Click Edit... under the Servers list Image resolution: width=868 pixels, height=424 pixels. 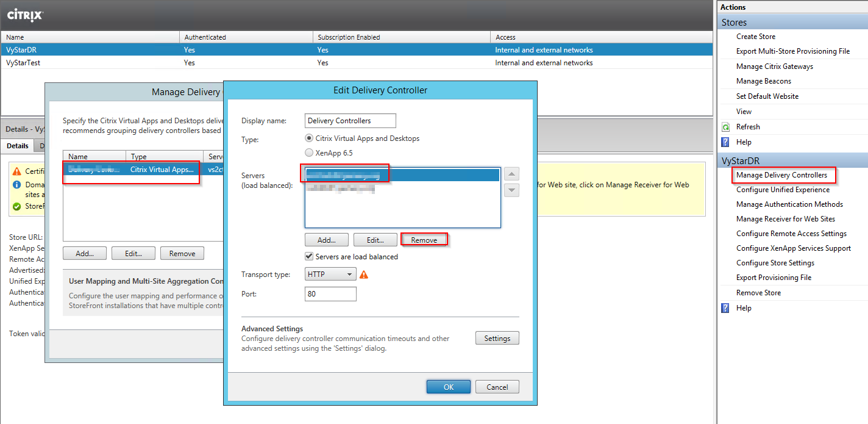pyautogui.click(x=375, y=240)
